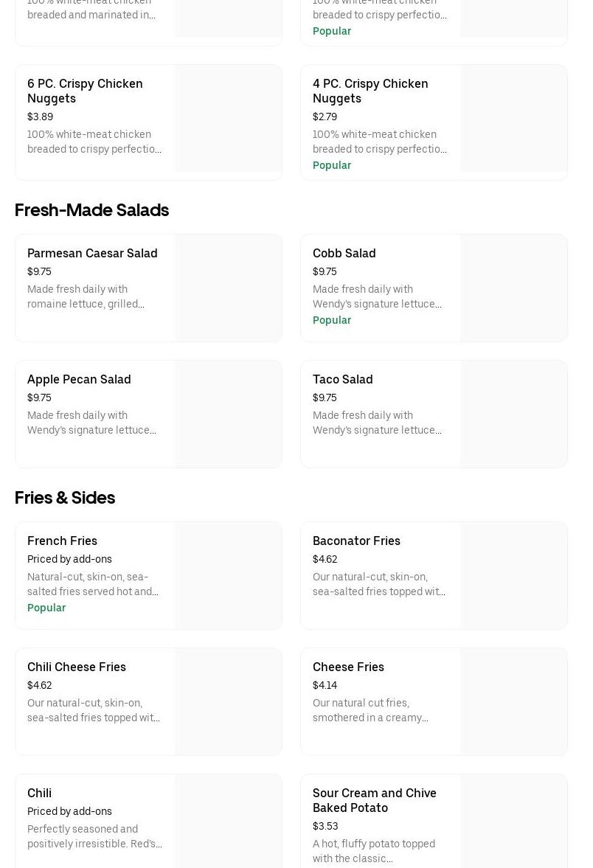
Task: Pick the Baconator Fries title
Action: tap(356, 541)
